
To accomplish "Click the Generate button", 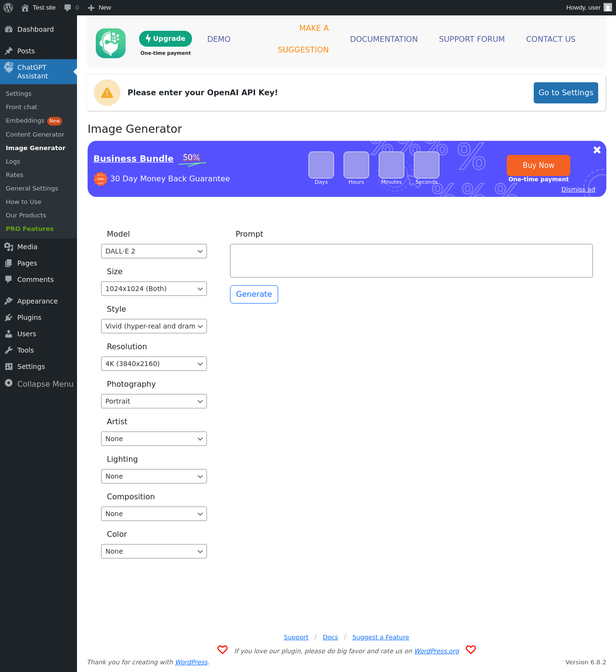I will point(254,294).
